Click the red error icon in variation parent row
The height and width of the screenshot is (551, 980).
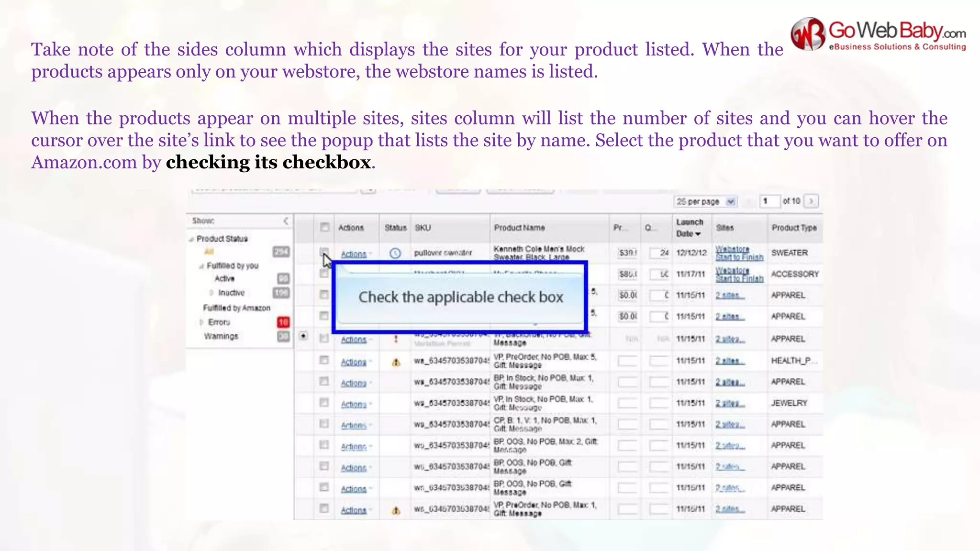point(396,339)
